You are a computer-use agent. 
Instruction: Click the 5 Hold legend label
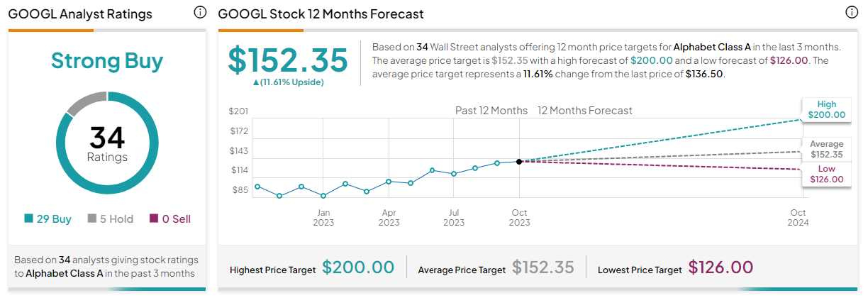coord(116,219)
